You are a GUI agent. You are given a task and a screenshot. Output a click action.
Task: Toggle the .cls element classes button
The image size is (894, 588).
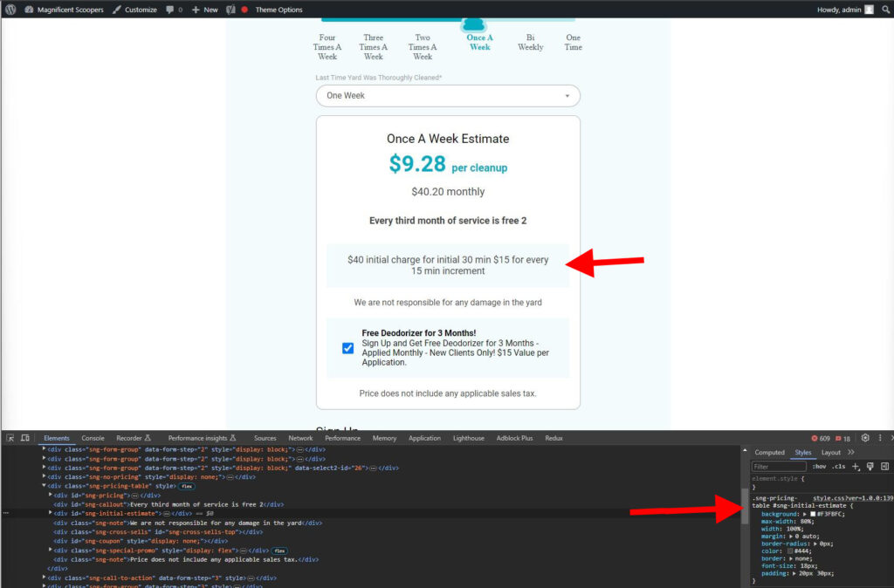click(x=838, y=467)
